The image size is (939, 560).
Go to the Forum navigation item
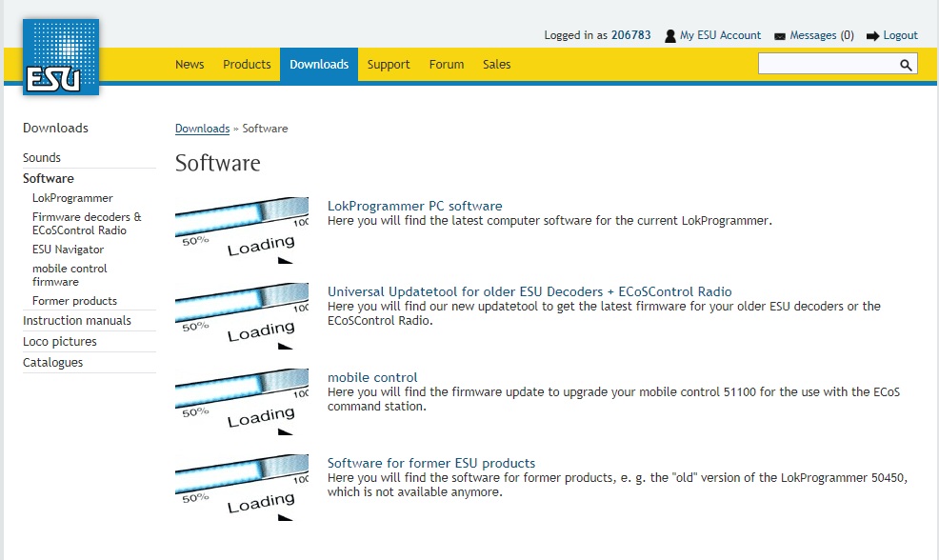click(447, 65)
